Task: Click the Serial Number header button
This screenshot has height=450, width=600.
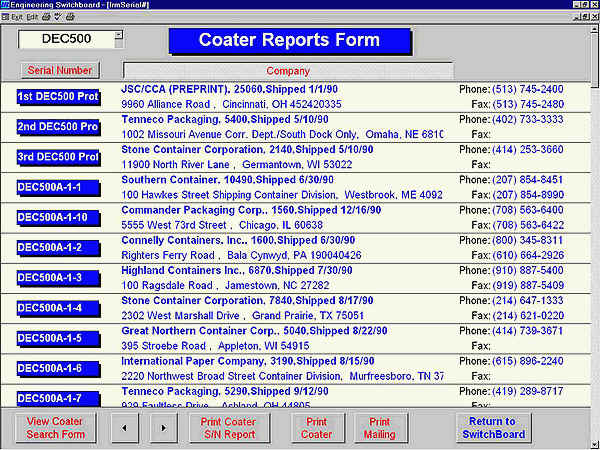Action: 60,70
